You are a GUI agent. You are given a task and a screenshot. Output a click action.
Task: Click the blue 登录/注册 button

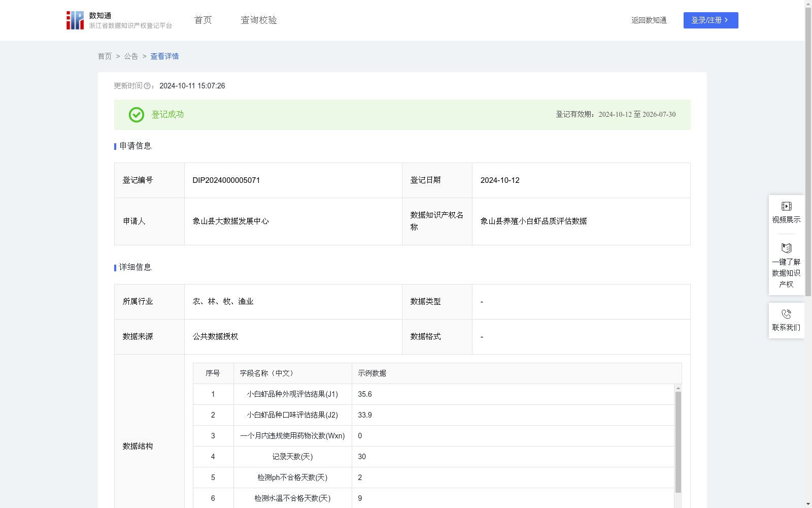(710, 20)
